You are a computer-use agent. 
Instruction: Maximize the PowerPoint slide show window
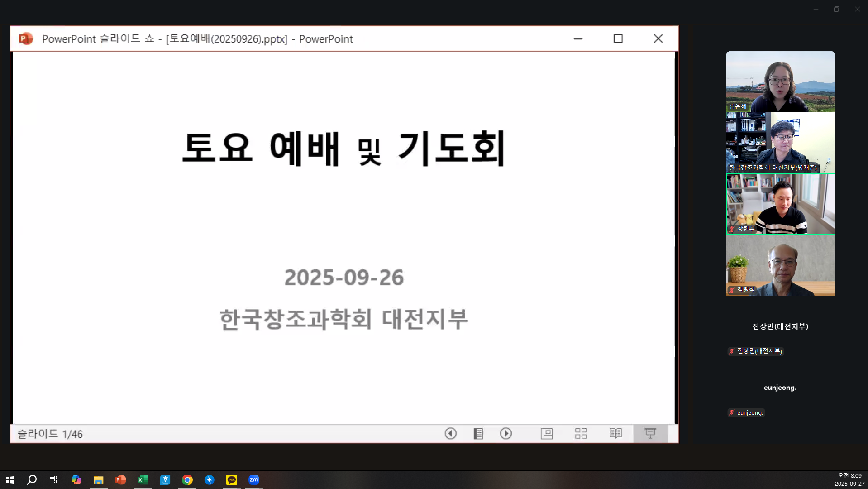(618, 39)
